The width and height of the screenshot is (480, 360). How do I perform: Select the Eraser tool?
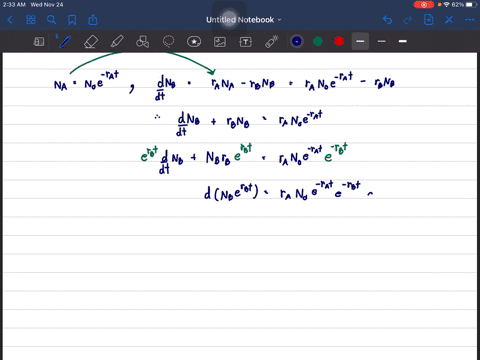coord(91,42)
